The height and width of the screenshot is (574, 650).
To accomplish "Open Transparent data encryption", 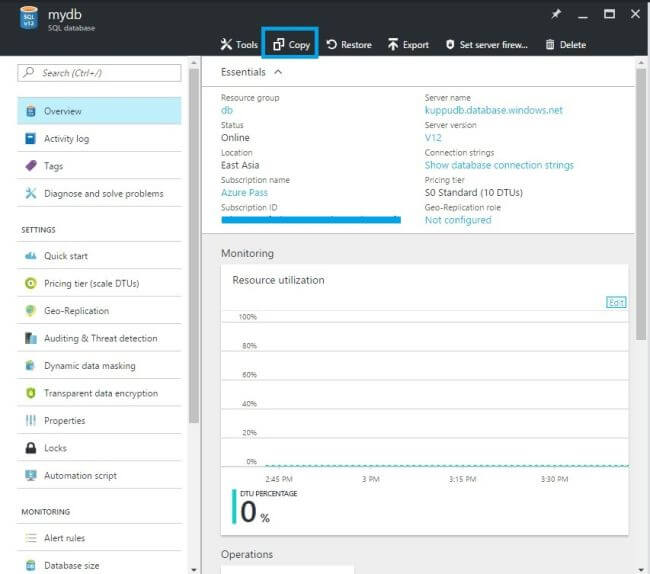I will (x=99, y=393).
